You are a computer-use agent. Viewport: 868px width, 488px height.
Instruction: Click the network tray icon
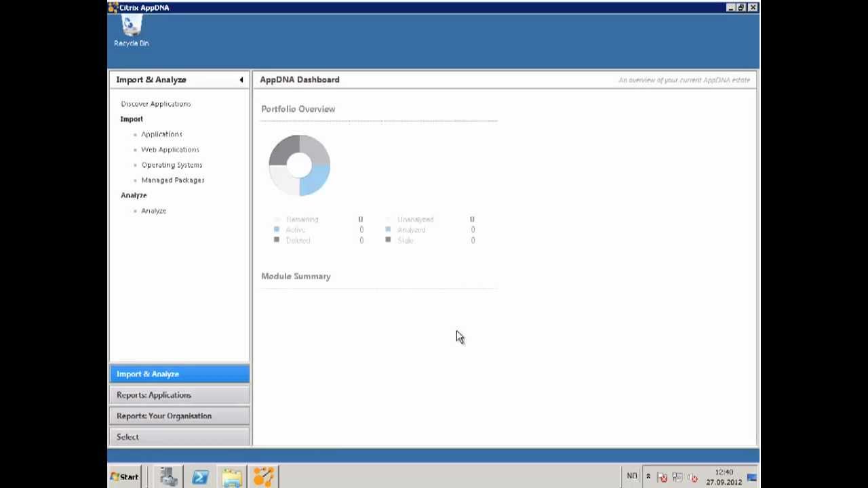[677, 478]
